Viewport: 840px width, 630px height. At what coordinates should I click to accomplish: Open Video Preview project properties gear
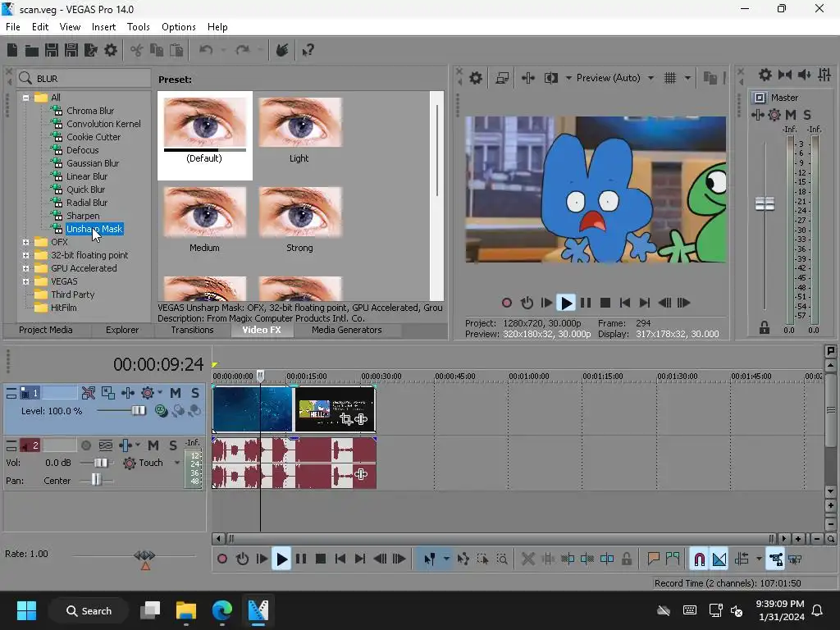475,78
